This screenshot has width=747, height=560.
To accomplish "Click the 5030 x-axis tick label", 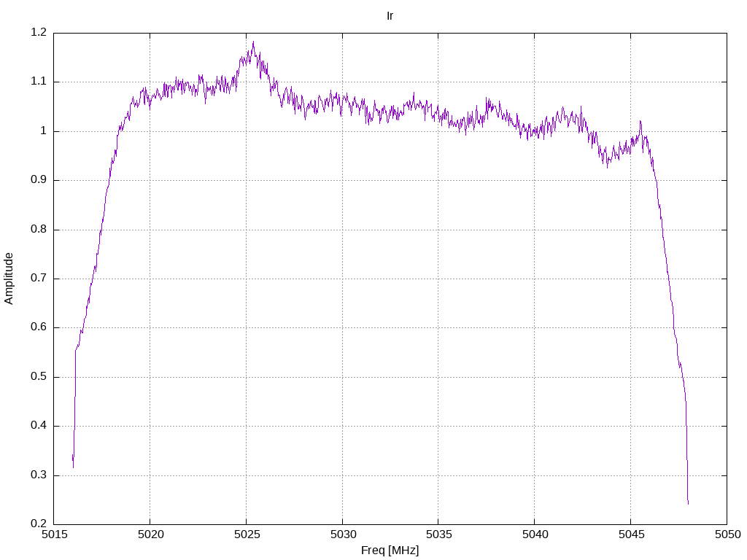I will [342, 534].
